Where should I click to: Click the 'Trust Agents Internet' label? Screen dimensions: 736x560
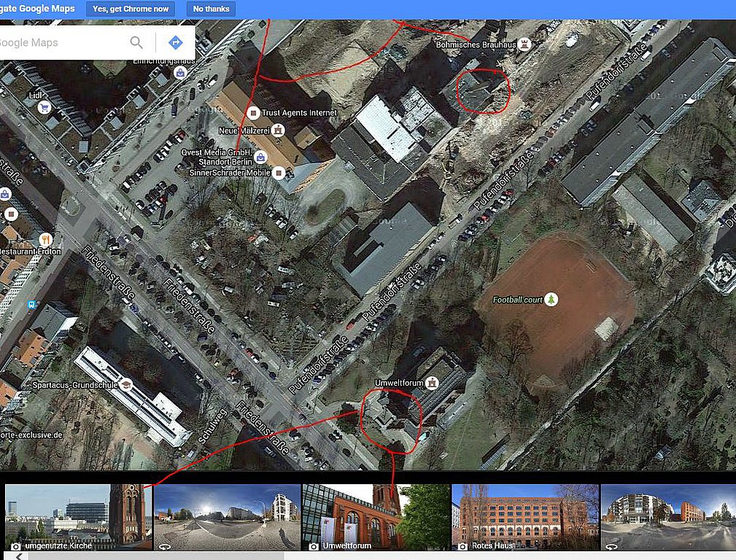(x=299, y=113)
